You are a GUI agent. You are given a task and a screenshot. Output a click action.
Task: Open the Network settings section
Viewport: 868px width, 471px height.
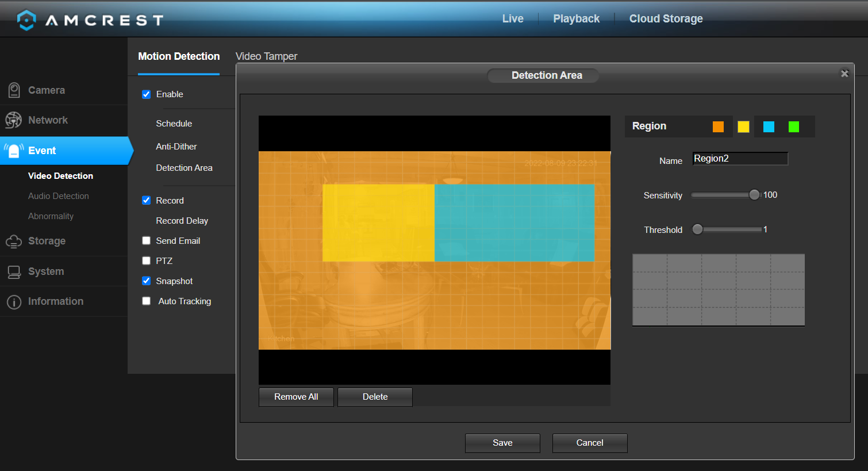tap(48, 120)
